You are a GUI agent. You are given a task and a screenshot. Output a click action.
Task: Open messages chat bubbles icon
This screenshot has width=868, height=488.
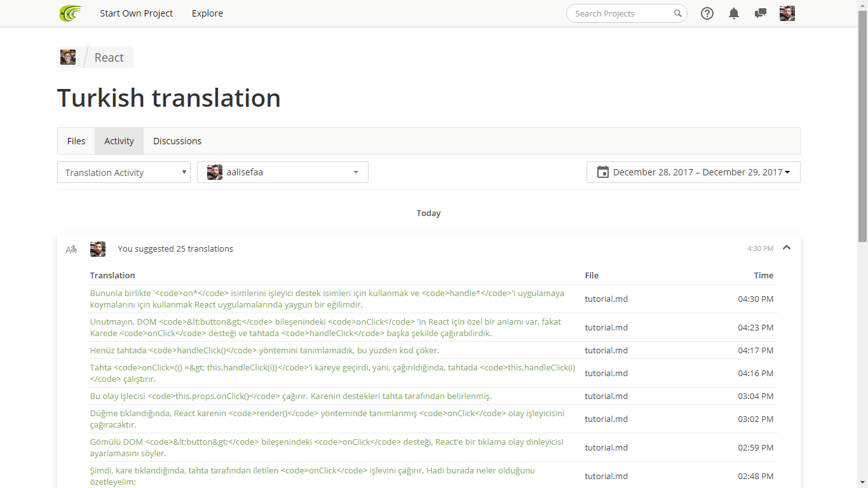click(760, 13)
